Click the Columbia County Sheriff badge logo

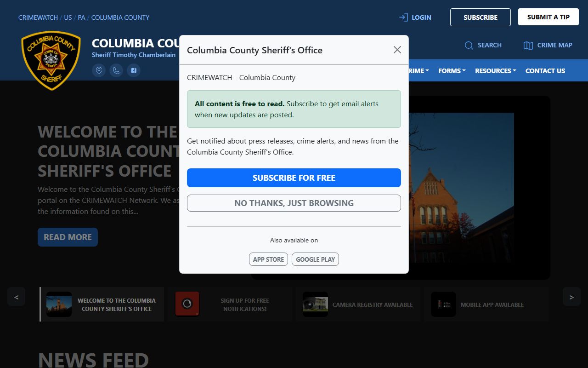pos(51,60)
